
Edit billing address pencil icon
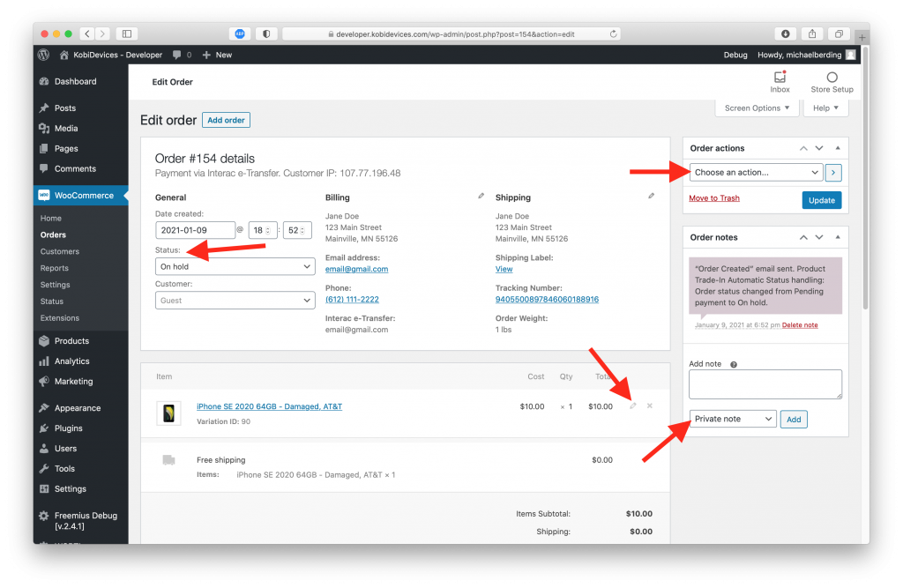[x=481, y=197]
